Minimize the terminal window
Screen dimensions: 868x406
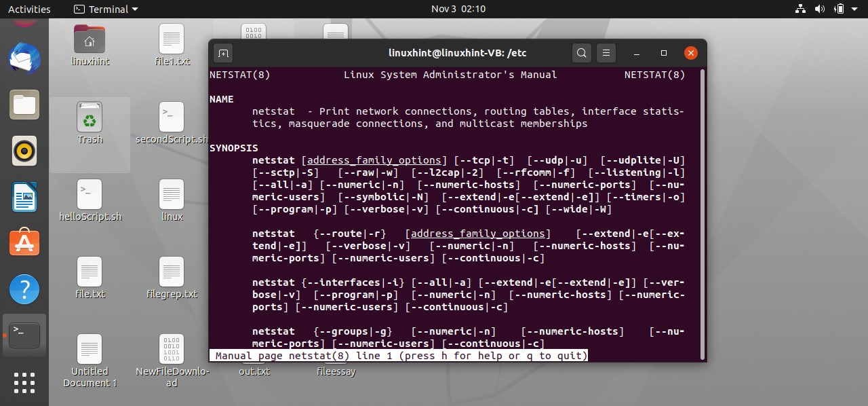[637, 53]
